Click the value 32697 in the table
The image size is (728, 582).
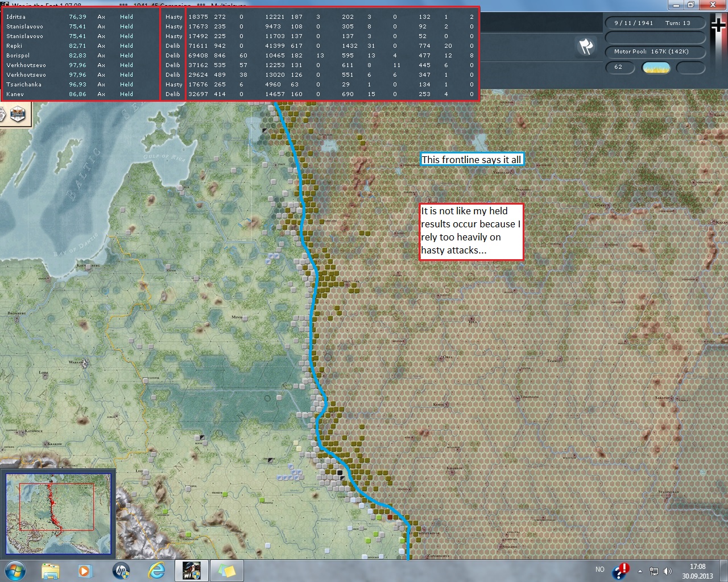coord(198,94)
